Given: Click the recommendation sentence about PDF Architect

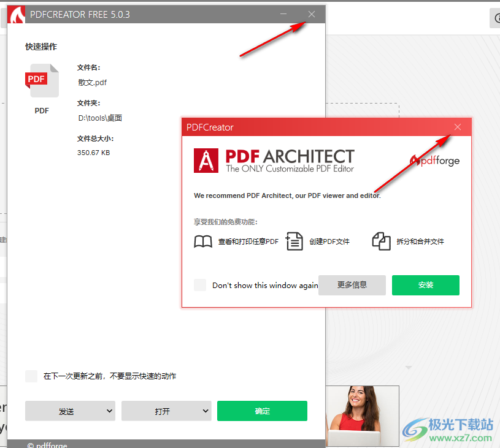Looking at the screenshot, I should (287, 196).
